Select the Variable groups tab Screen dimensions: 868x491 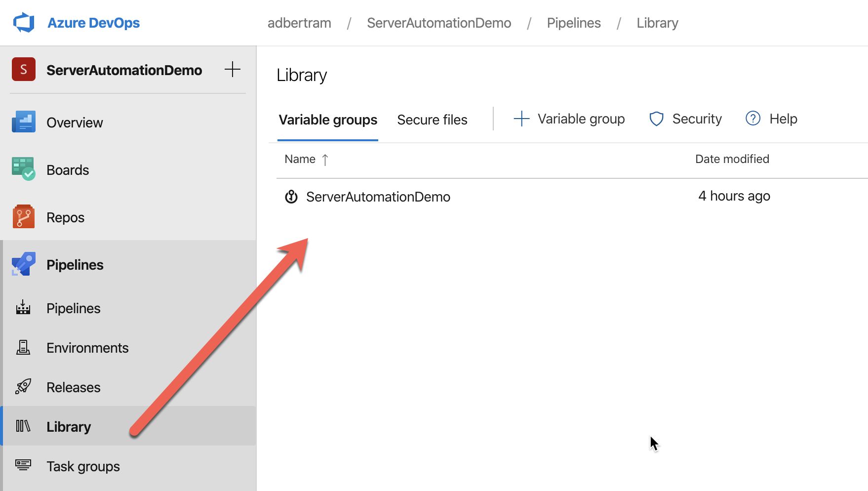328,120
